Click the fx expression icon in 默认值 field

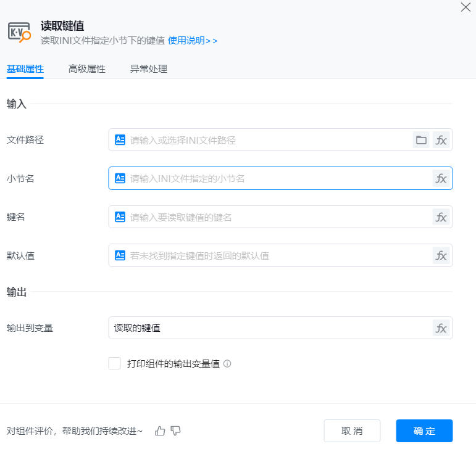tap(441, 255)
